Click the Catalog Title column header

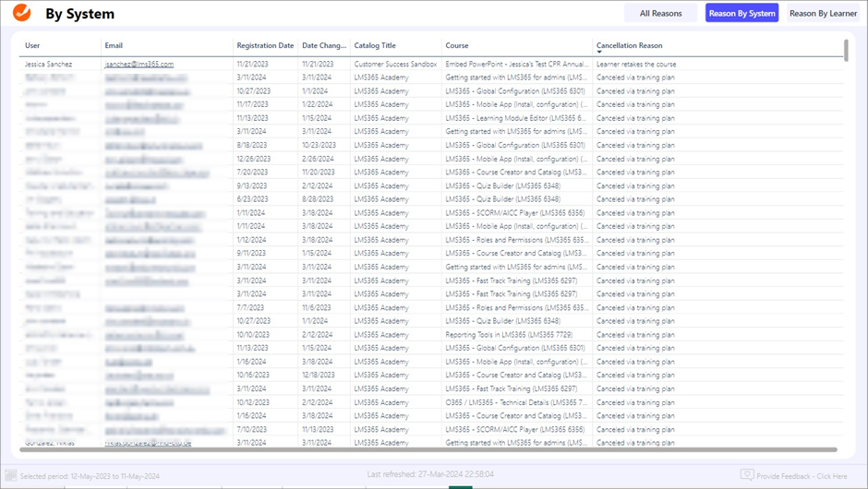(375, 45)
